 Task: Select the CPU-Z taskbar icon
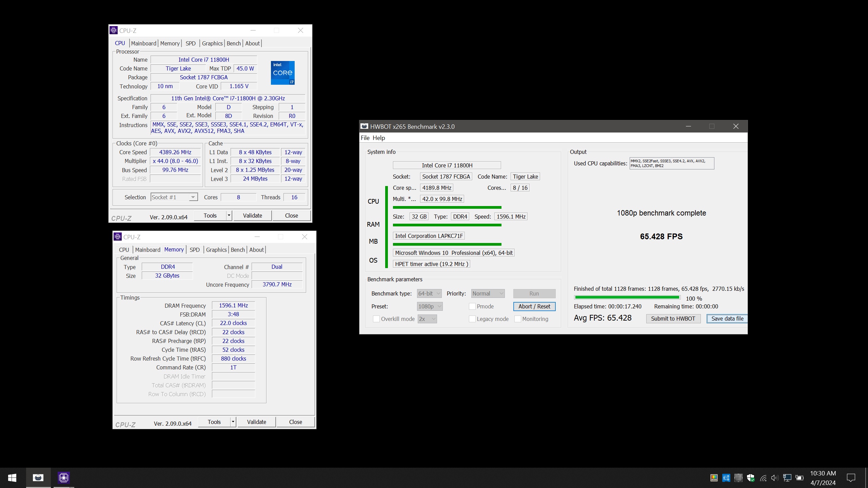[x=63, y=478]
